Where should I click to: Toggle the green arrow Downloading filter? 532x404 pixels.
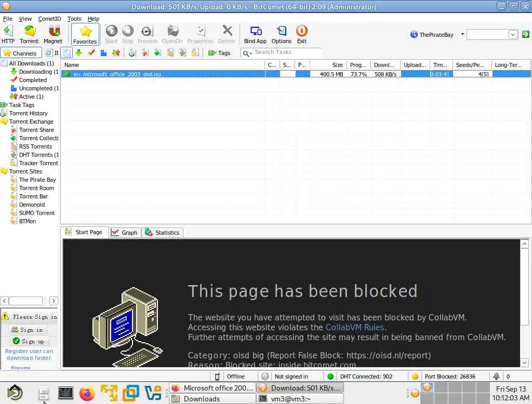[x=79, y=52]
